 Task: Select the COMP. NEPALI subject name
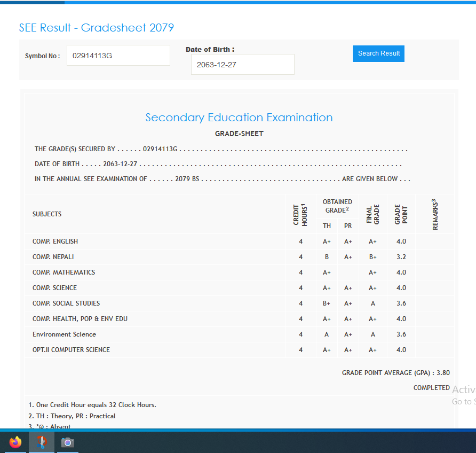[53, 257]
